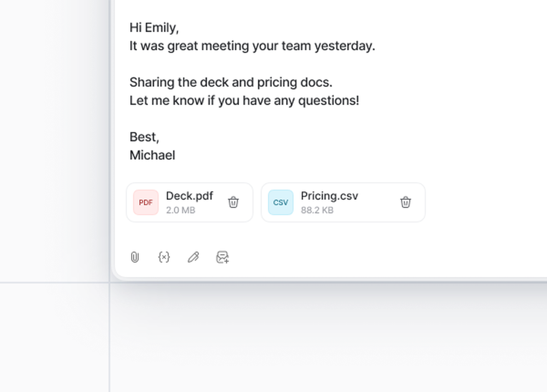Click the pencil edit icon
The image size is (547, 392).
193,257
